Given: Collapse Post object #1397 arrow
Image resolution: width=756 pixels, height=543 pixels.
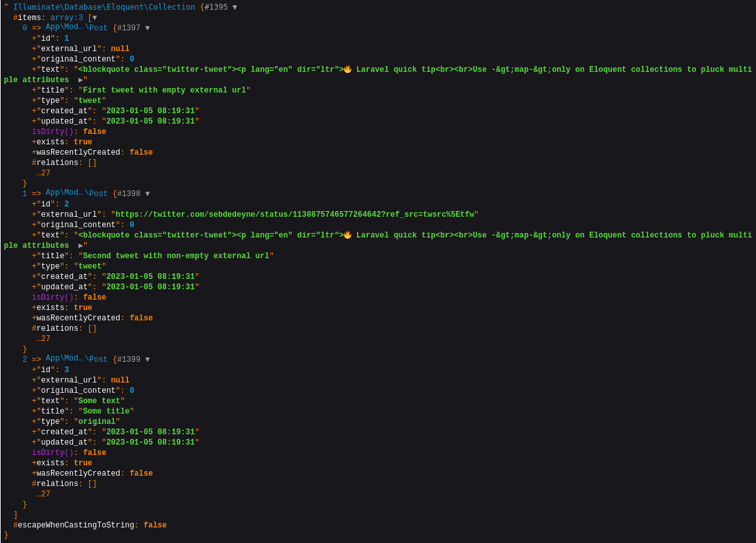Looking at the screenshot, I should (147, 28).
